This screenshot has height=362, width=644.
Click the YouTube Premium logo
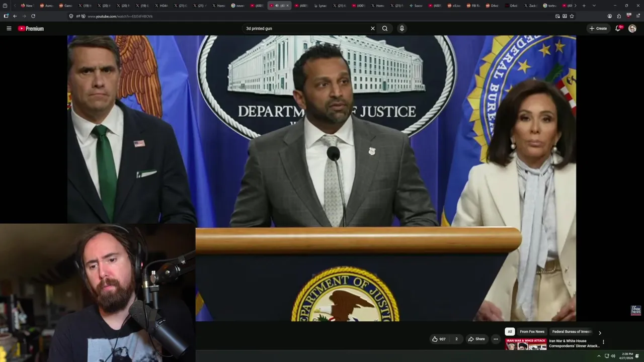(31, 29)
